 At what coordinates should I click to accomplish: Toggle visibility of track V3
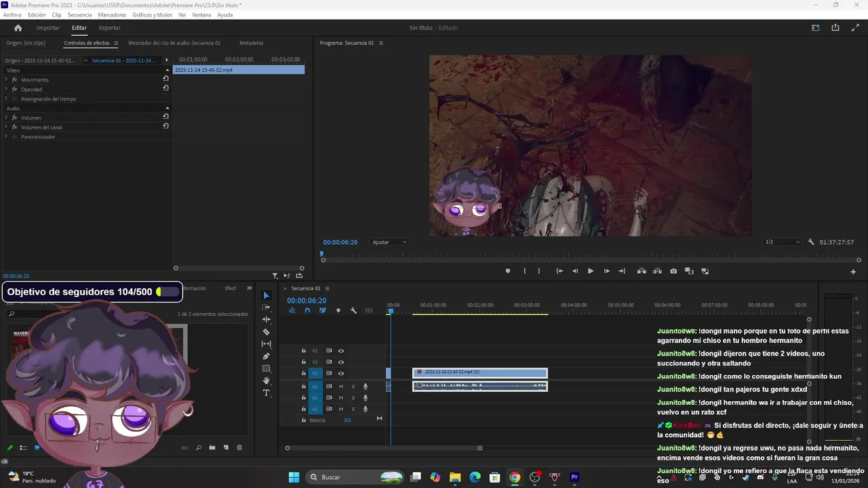341,351
